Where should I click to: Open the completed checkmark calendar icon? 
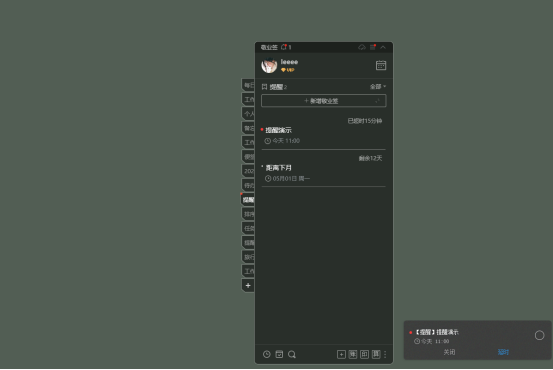(279, 354)
